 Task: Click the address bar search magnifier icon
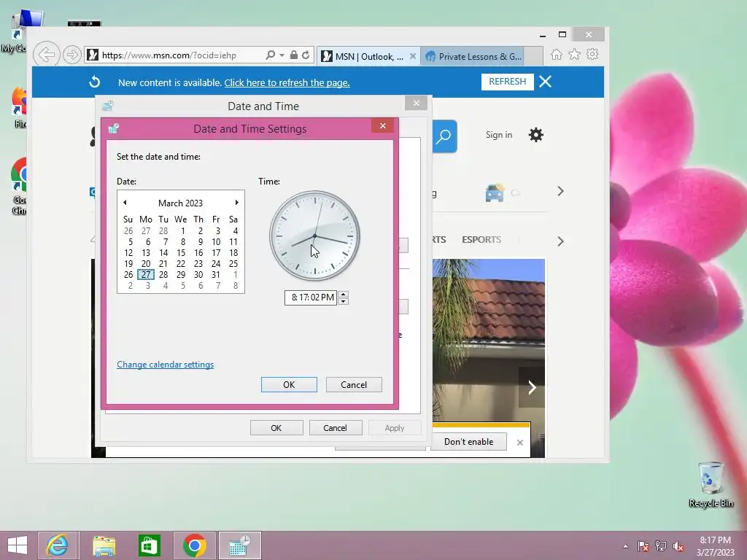[x=270, y=55]
